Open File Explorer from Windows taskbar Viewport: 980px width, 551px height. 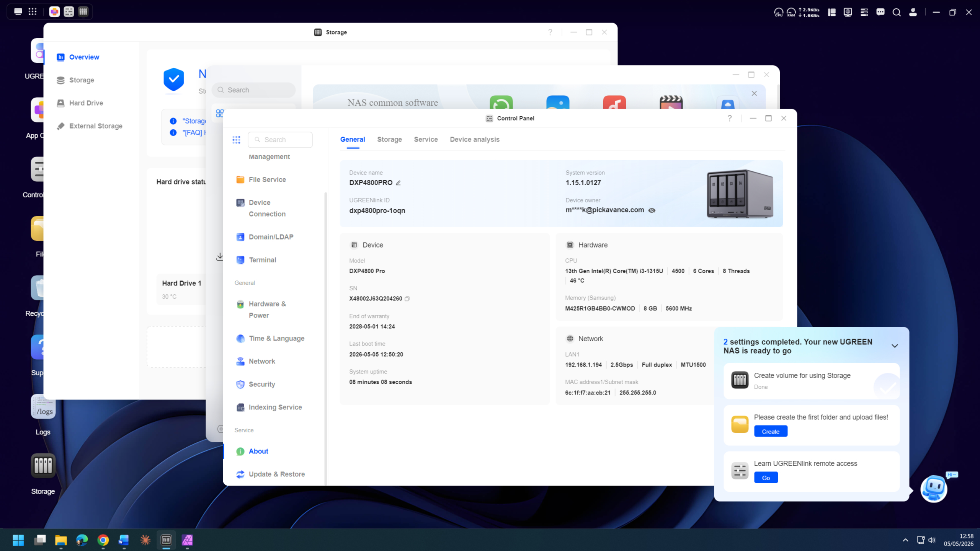pyautogui.click(x=61, y=540)
